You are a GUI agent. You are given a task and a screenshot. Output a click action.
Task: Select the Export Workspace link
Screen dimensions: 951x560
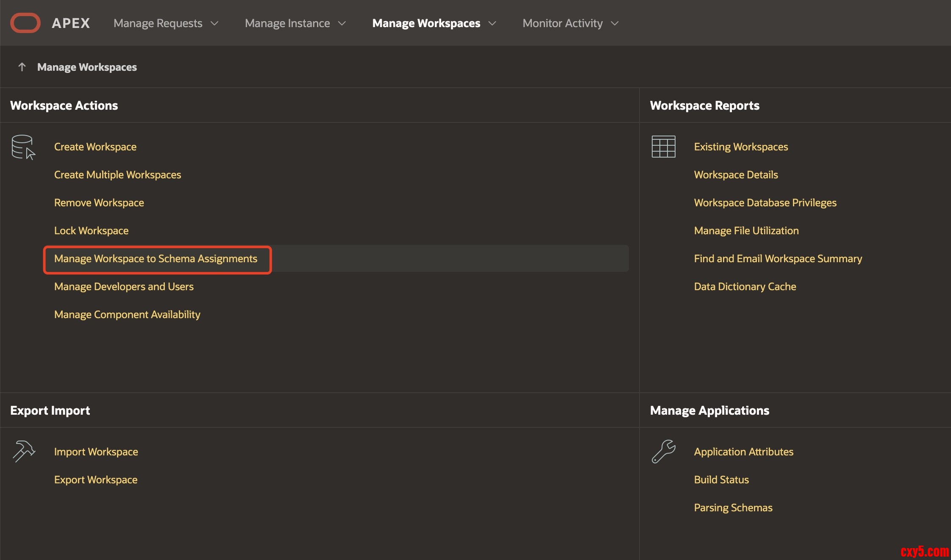click(96, 480)
